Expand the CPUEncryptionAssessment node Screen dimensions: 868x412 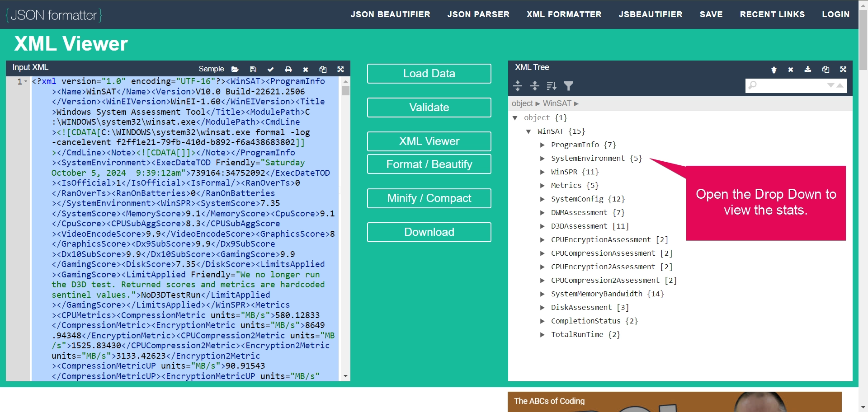542,240
